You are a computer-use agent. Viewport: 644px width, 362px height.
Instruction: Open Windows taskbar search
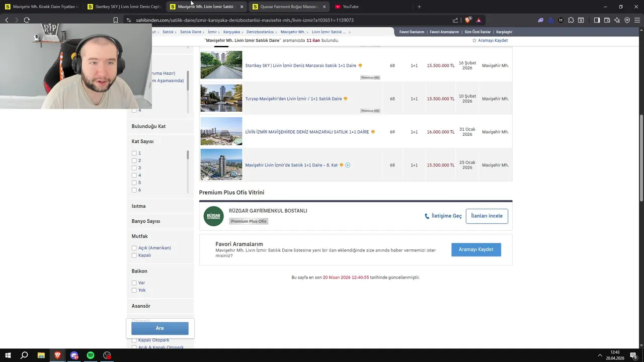click(x=24, y=355)
